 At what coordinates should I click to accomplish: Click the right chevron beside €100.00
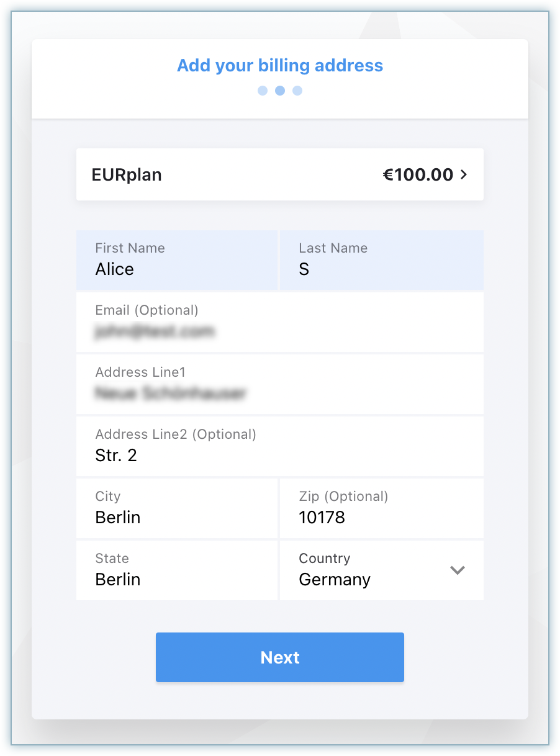(464, 175)
